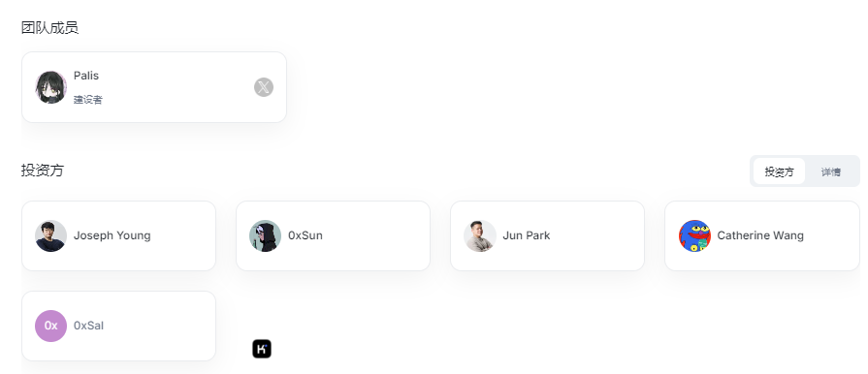Open Palis's X (Twitter) profile icon
Viewport: 868px width, 374px height.
[264, 87]
